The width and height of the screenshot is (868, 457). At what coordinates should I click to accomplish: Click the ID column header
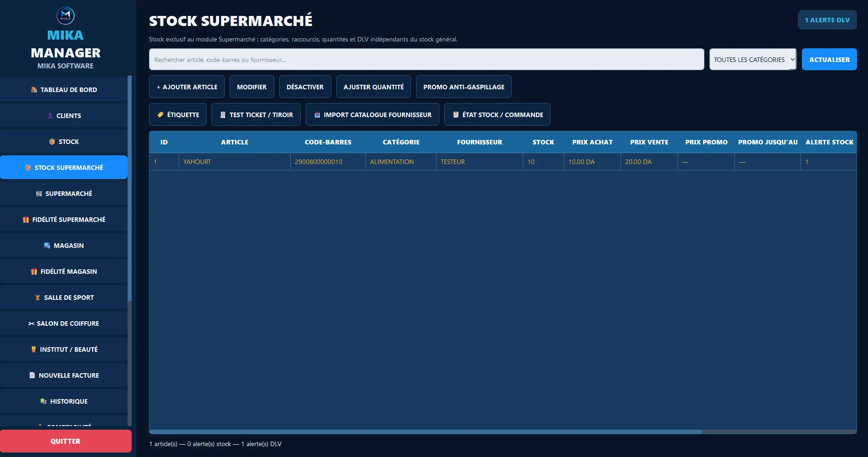click(x=164, y=142)
